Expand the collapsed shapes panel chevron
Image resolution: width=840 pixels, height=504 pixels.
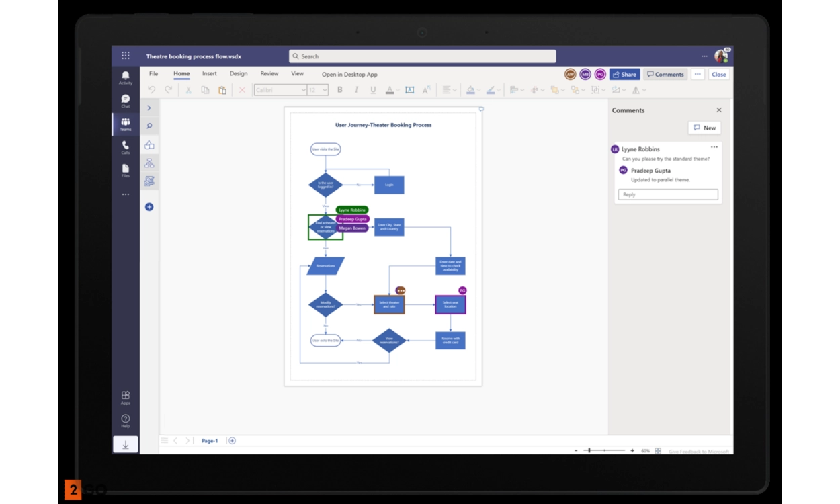click(x=149, y=108)
